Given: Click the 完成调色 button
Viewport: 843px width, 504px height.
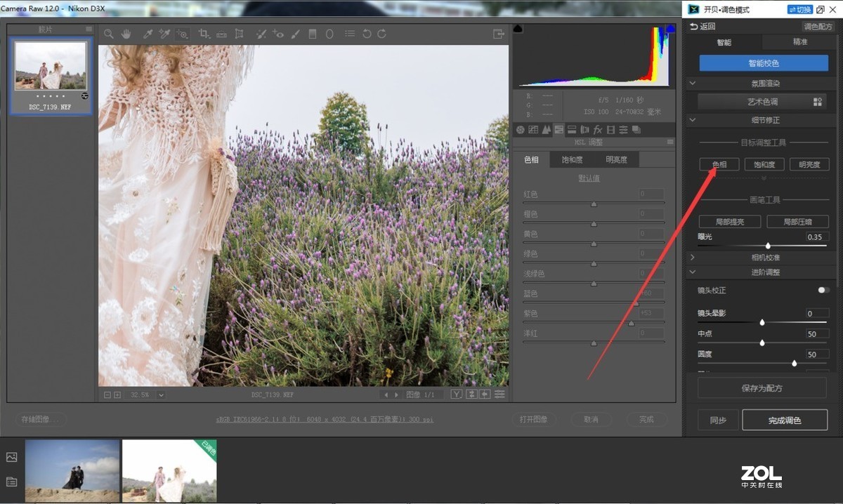Looking at the screenshot, I should click(784, 420).
